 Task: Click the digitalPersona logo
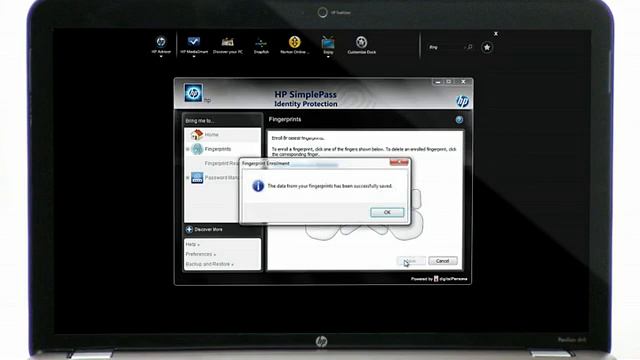tap(451, 279)
